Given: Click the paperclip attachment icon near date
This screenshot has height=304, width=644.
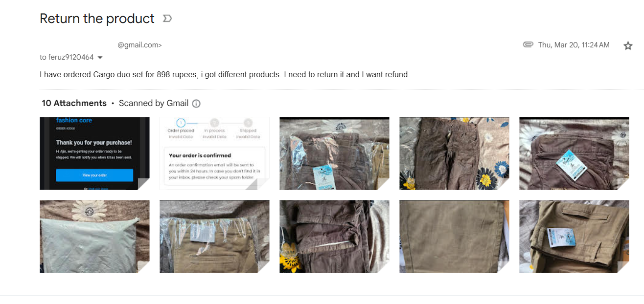Looking at the screenshot, I should (x=528, y=44).
